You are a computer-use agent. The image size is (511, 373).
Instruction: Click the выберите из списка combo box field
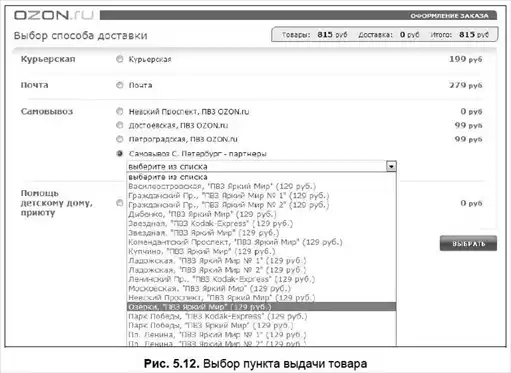(261, 166)
